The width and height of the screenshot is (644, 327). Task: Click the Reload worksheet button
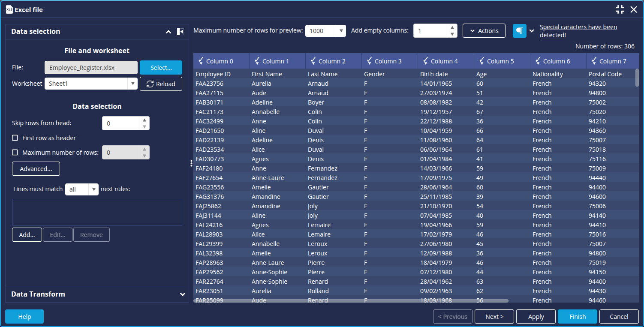161,84
